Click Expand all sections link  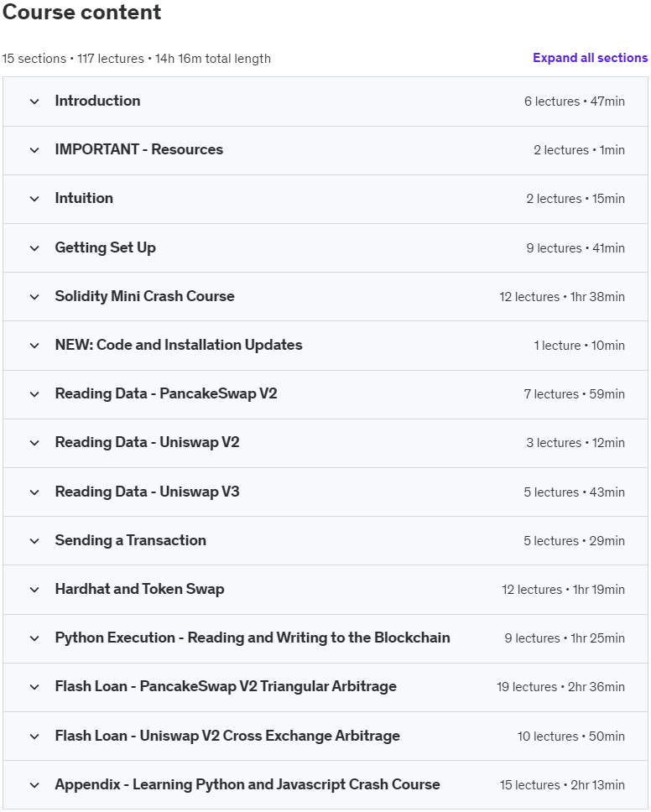pos(590,58)
